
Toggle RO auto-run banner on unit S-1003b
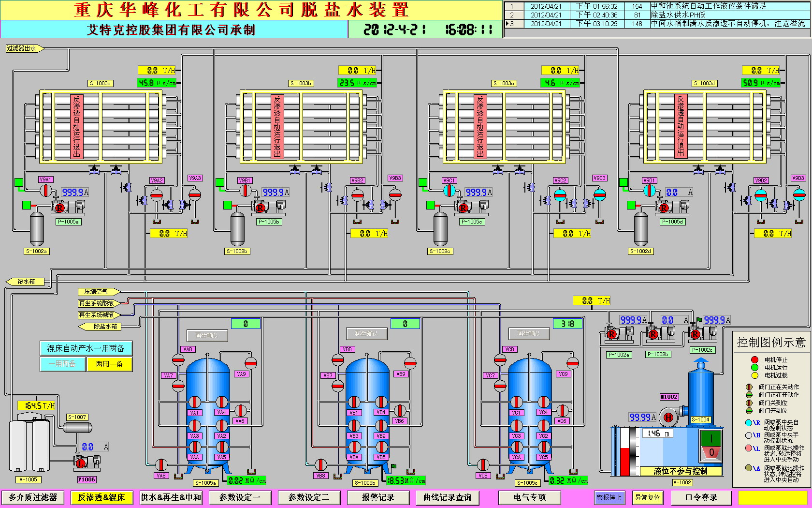277,126
